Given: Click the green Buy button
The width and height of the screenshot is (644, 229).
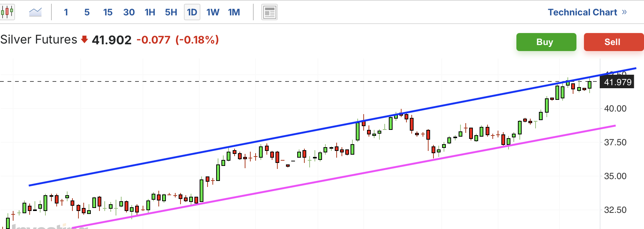Looking at the screenshot, I should 546,42.
